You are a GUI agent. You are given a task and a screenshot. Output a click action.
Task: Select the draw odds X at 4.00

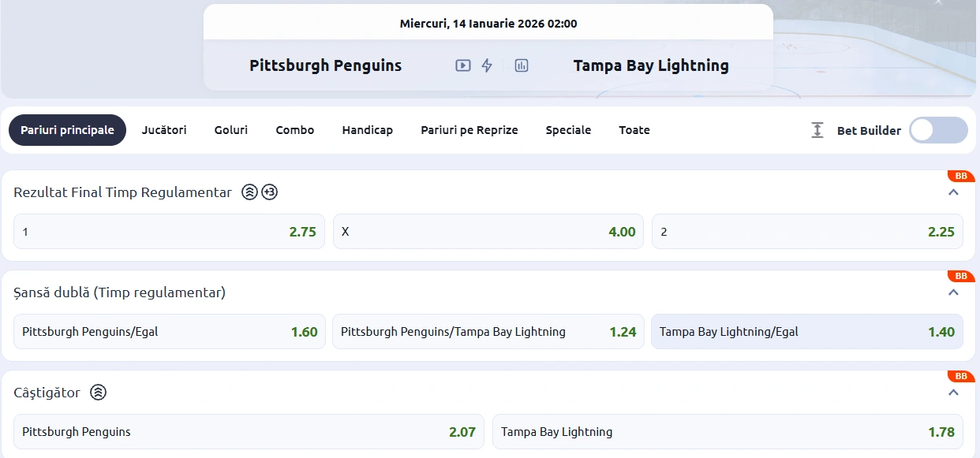click(488, 231)
